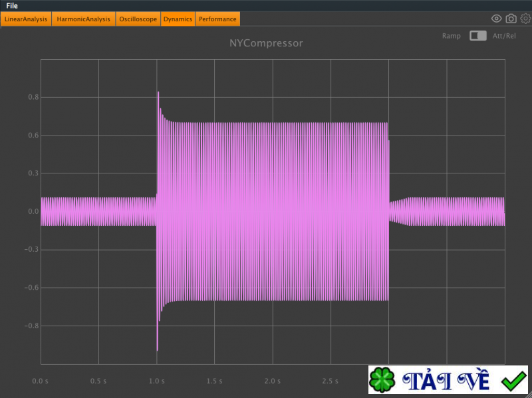
Task: Open the HarmonicAnalysis tab
Action: click(x=83, y=19)
